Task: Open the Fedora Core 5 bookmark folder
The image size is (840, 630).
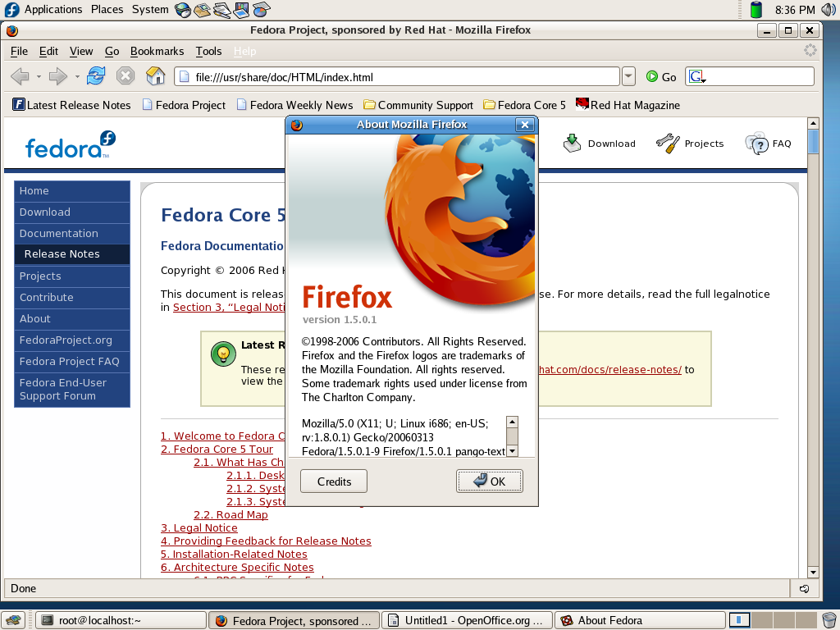Action: point(524,105)
